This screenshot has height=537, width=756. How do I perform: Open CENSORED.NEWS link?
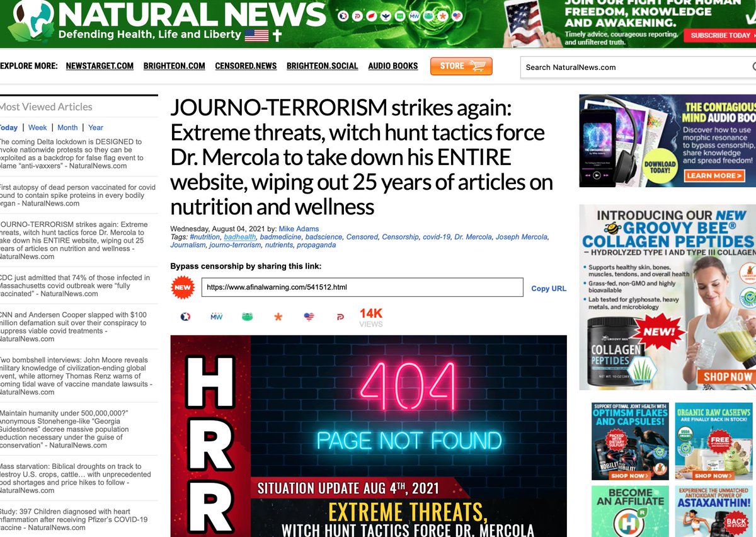pos(246,66)
